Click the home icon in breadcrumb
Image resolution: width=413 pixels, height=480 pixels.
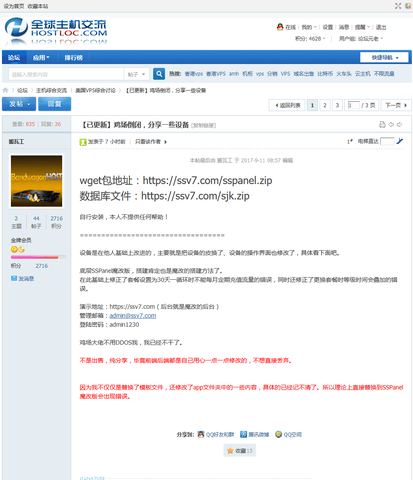point(5,90)
